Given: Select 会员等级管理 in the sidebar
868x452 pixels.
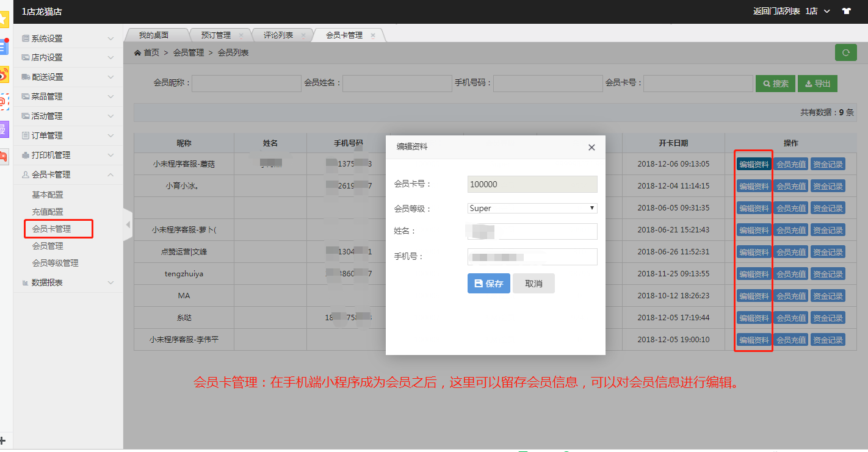Looking at the screenshot, I should point(55,263).
